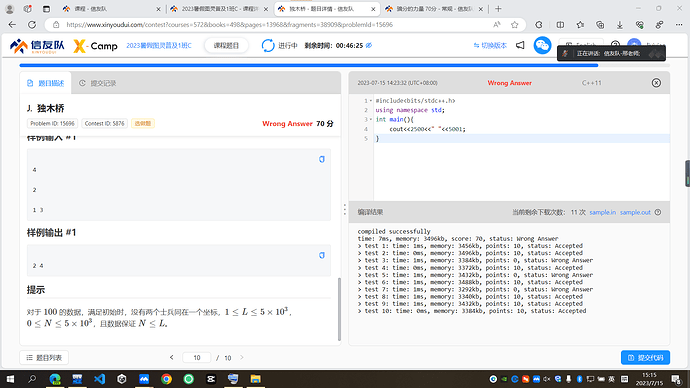The height and width of the screenshot is (388, 690).
Task: Open browser settings and more menu
Action: point(679,25)
